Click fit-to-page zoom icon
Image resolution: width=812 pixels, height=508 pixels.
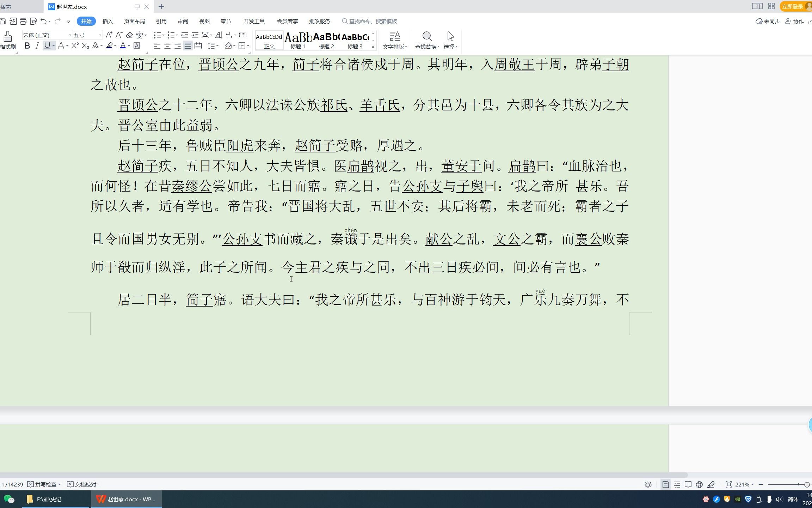(x=728, y=484)
